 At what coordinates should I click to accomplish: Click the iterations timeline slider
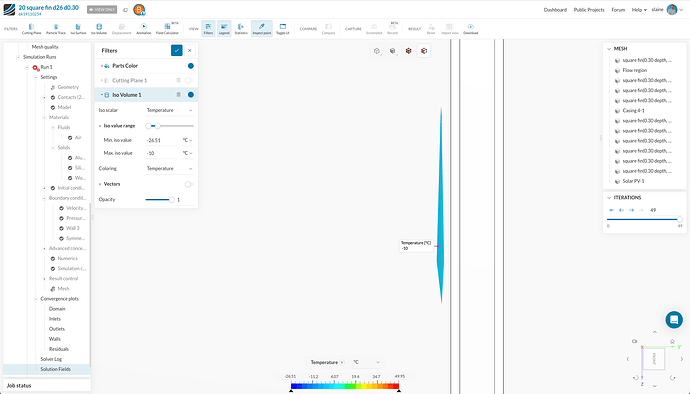pos(644,219)
